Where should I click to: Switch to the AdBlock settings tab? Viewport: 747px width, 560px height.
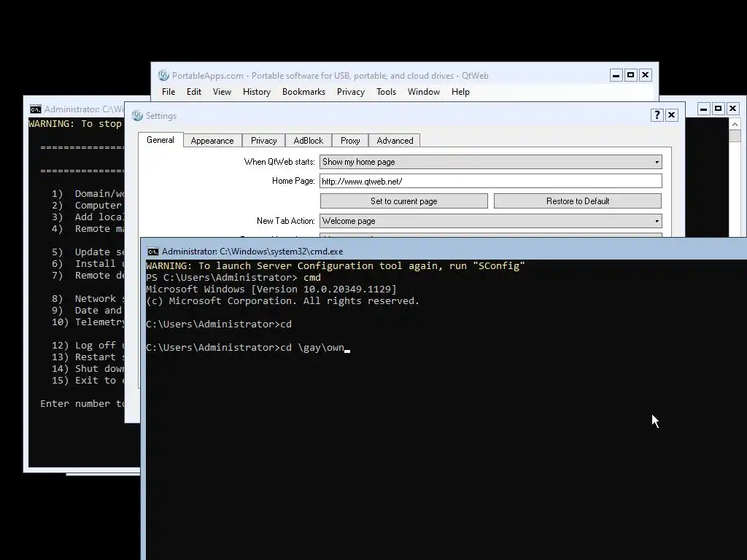[309, 141]
